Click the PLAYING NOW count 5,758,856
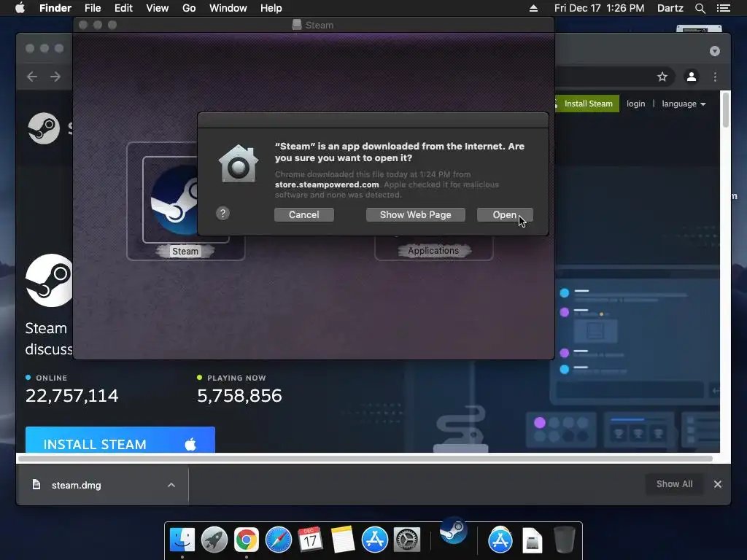This screenshot has height=560, width=747. (239, 396)
